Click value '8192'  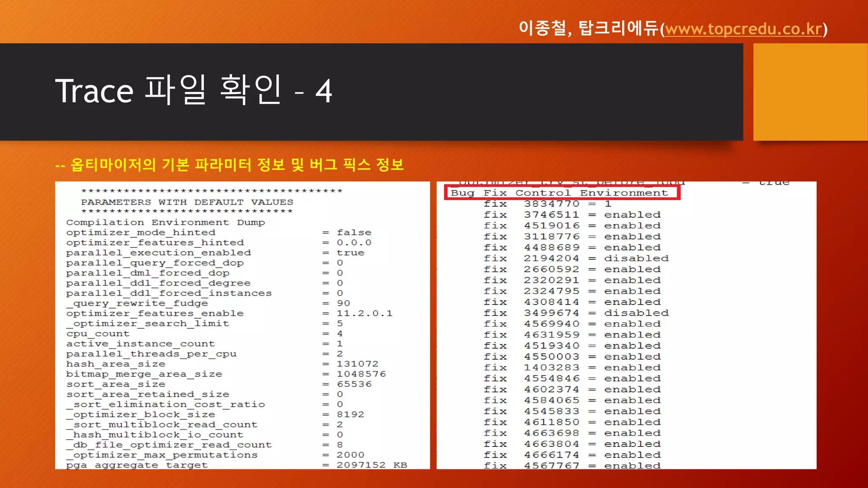pyautogui.click(x=351, y=415)
